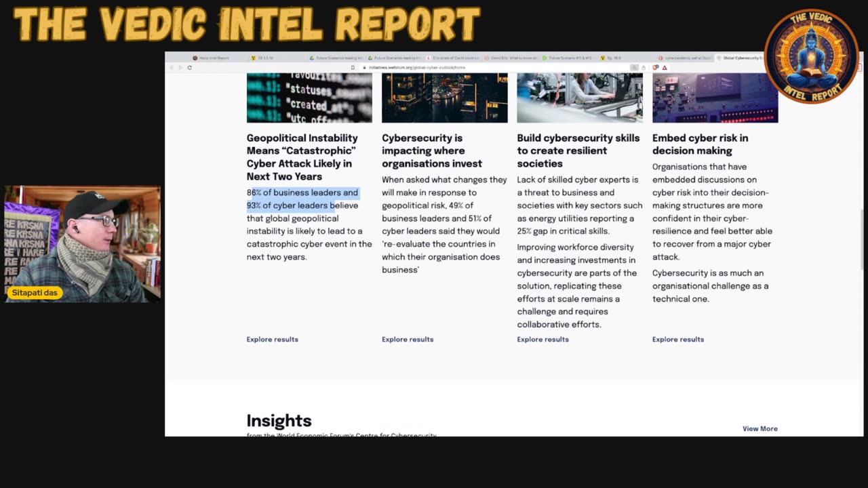Click 'Cybersecurity is impacting where organisations invest' heading
This screenshot has width=868, height=488.
click(432, 150)
